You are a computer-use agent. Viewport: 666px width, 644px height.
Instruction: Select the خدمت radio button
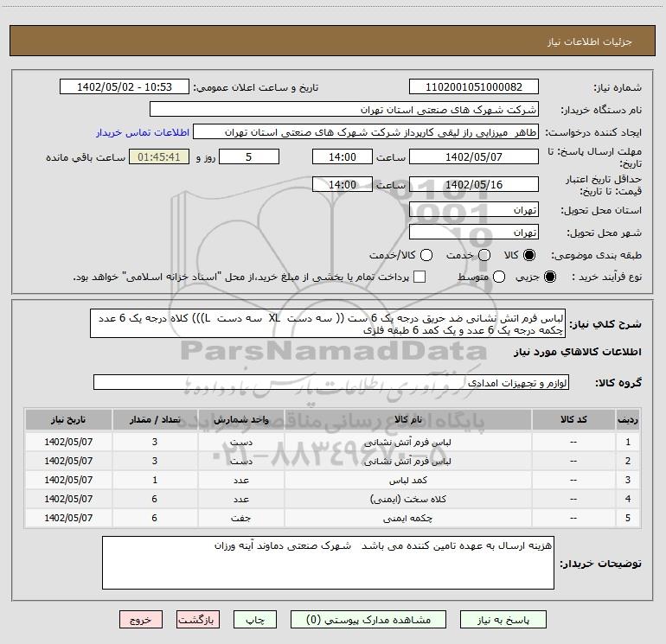tap(484, 255)
